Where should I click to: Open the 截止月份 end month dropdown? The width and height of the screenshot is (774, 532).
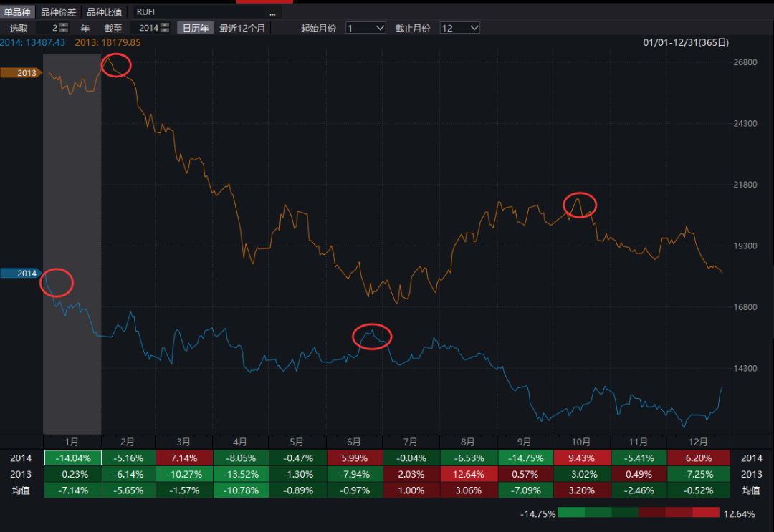click(459, 28)
